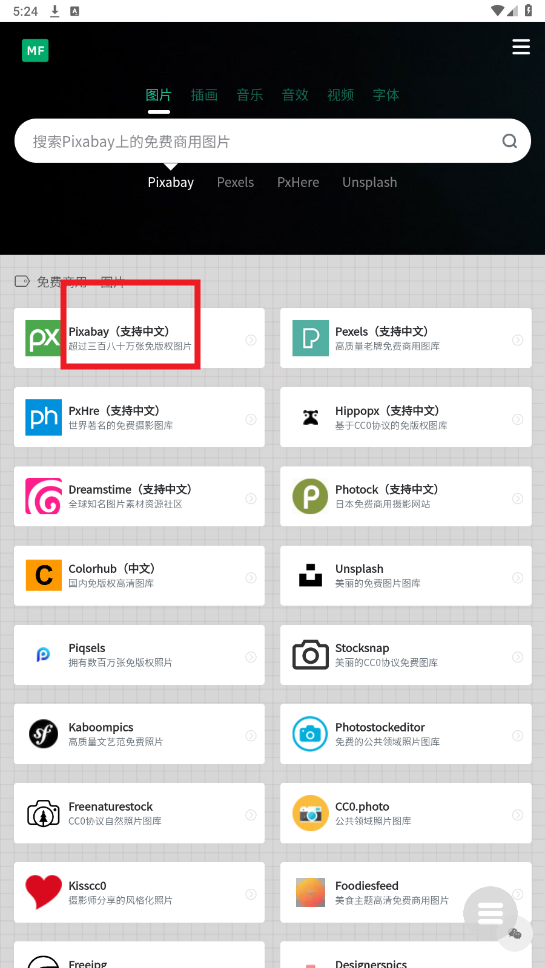This screenshot has height=968, width=545.
Task: Open the Pexels teal P logo
Action: (310, 338)
